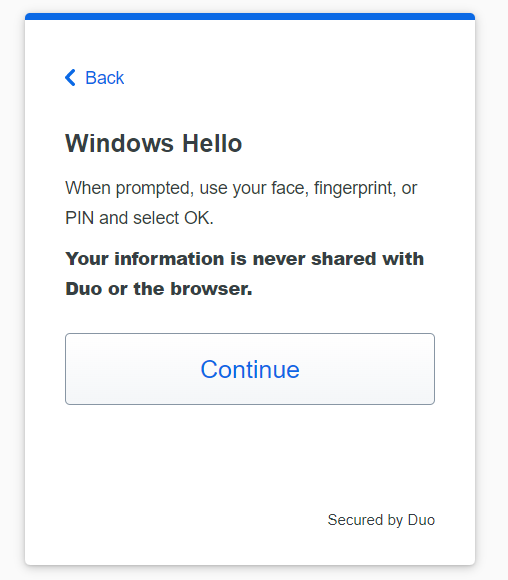The image size is (508, 580).
Task: Click the Continue button
Action: [x=250, y=369]
